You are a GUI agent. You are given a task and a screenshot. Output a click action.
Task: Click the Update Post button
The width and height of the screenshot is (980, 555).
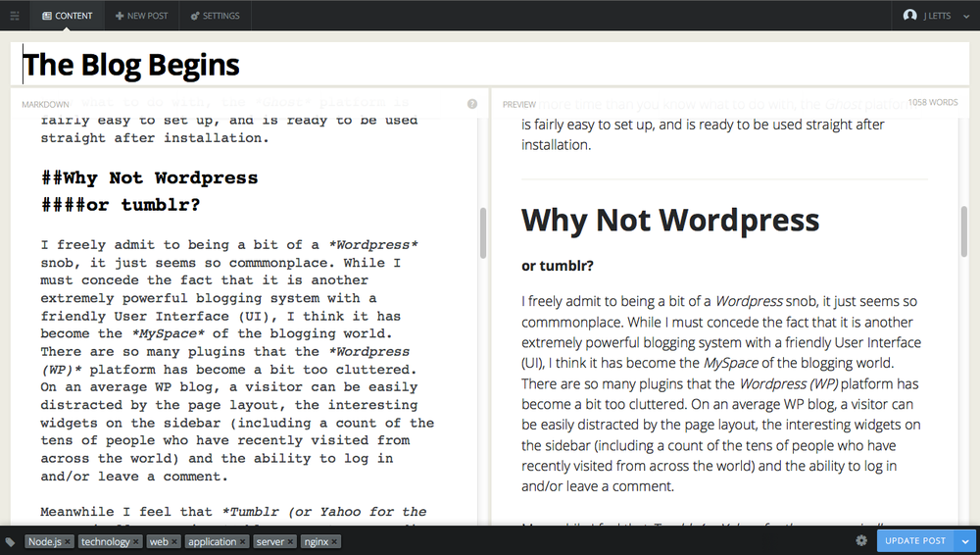(x=915, y=540)
